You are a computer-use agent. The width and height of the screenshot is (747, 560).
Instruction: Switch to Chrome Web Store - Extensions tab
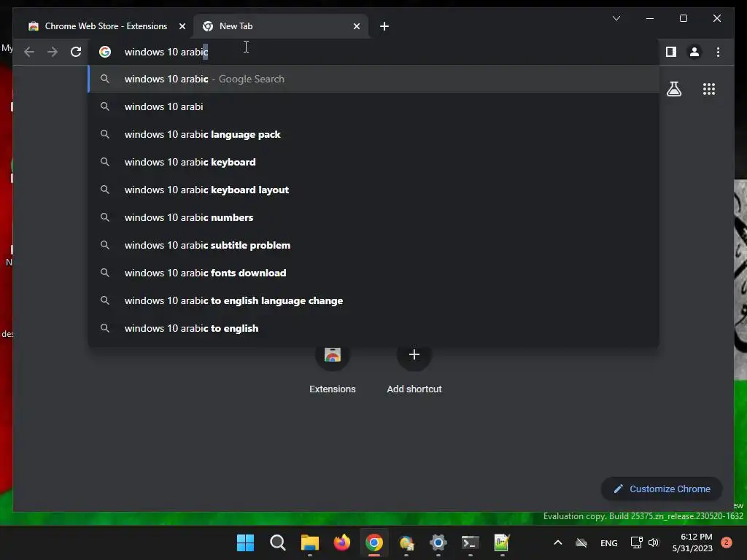coord(105,26)
